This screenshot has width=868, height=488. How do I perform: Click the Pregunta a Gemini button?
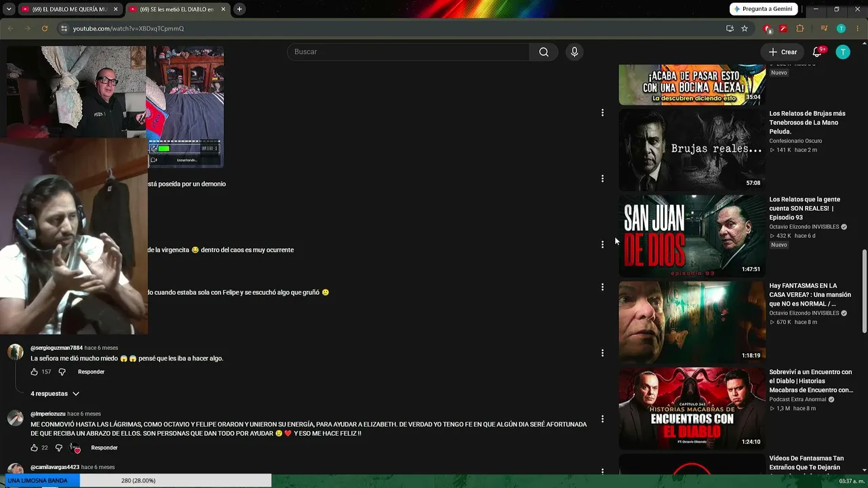[x=764, y=9]
